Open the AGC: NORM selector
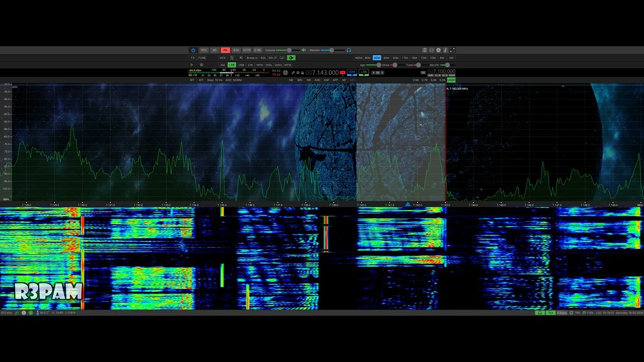This screenshot has height=362, width=644. (x=233, y=80)
